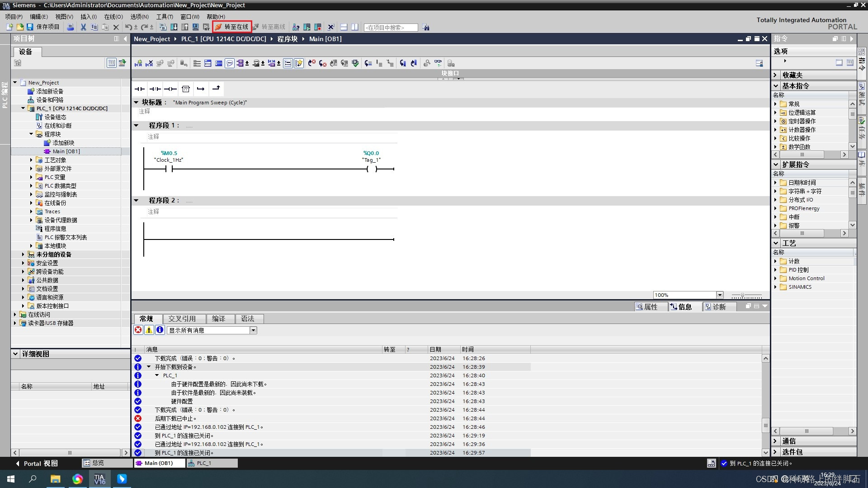The width and height of the screenshot is (868, 488).
Task: Click the Close branch icon
Action: 216,89
